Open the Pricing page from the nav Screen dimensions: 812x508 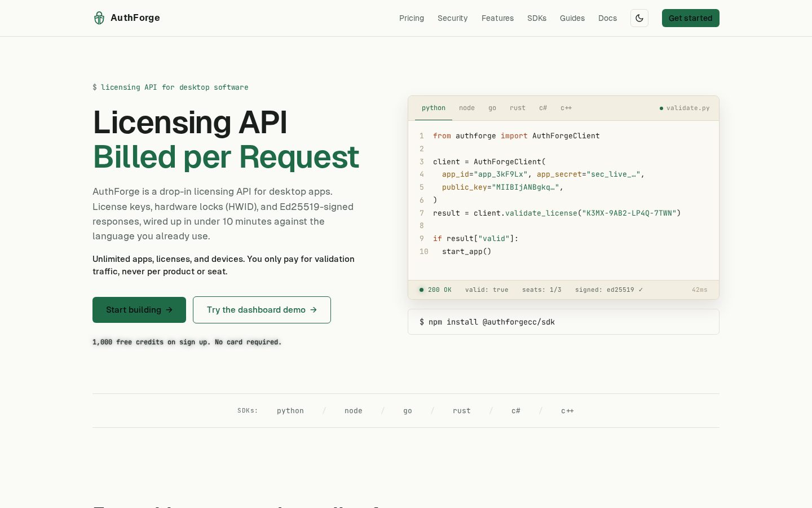pos(412,18)
